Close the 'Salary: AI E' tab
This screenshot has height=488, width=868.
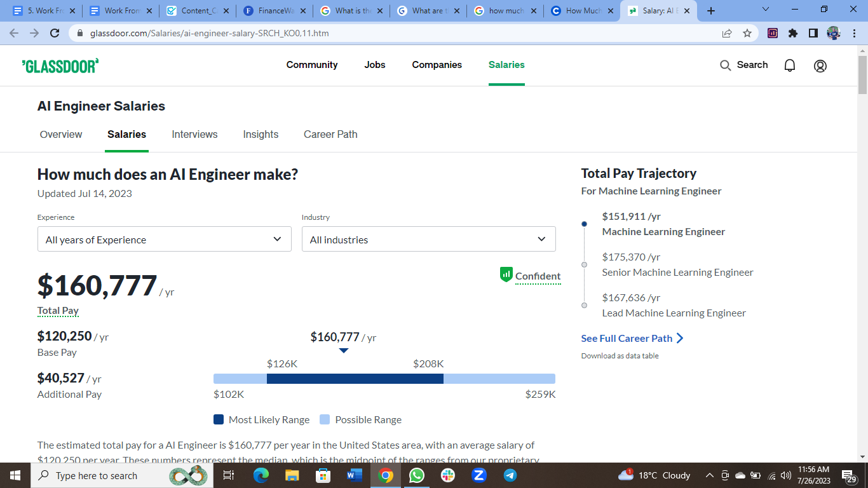(687, 11)
